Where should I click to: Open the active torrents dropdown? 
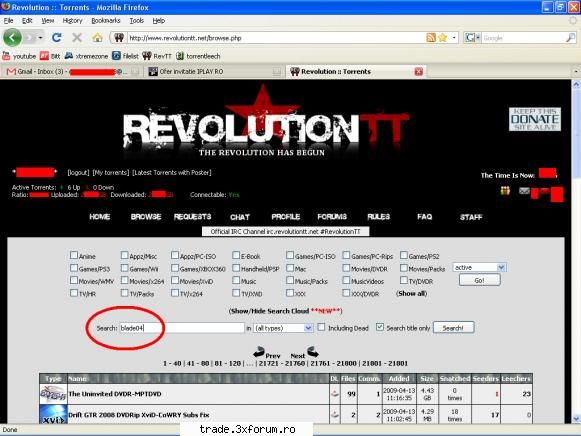point(479,267)
